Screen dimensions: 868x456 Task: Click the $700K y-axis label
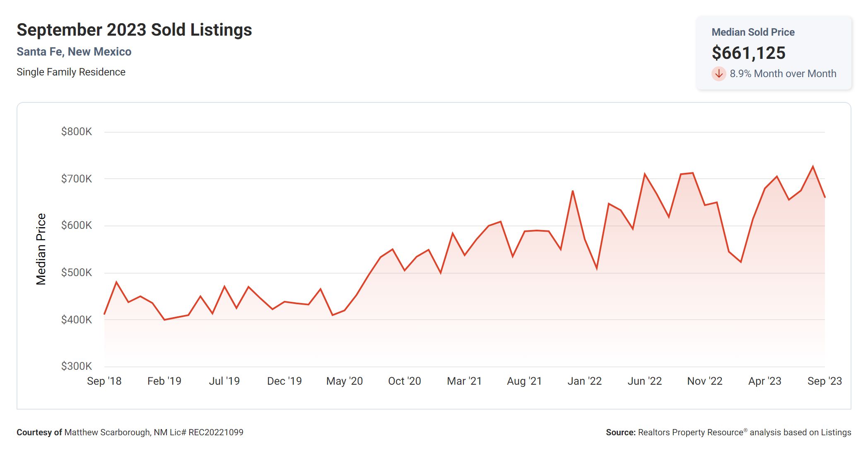[x=77, y=179]
